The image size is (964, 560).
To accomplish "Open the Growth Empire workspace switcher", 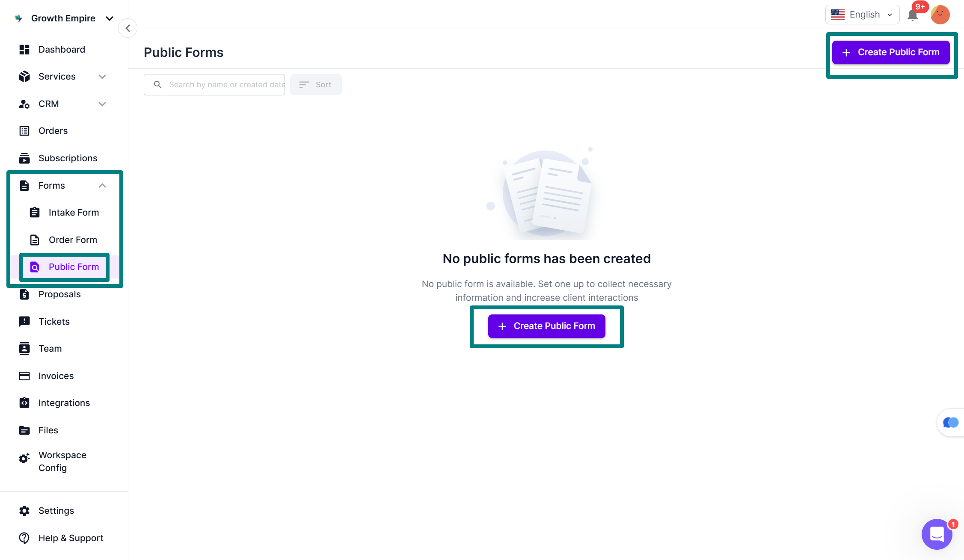I will click(x=64, y=18).
